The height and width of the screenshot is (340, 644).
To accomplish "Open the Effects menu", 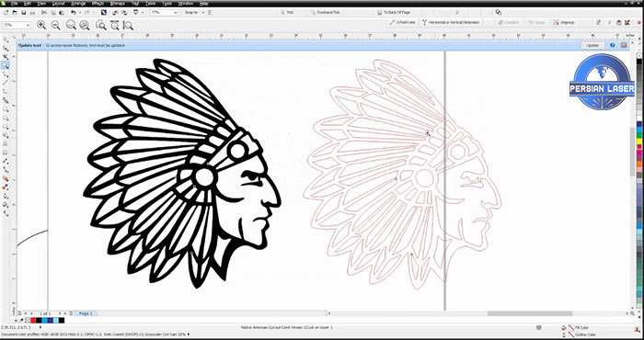I will point(98,4).
